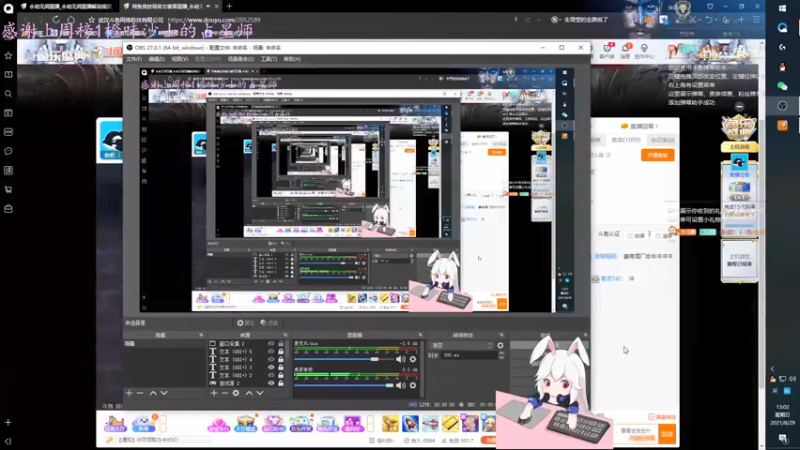Move selected source down in sources panel
The width and height of the screenshot is (800, 450).
[x=260, y=393]
